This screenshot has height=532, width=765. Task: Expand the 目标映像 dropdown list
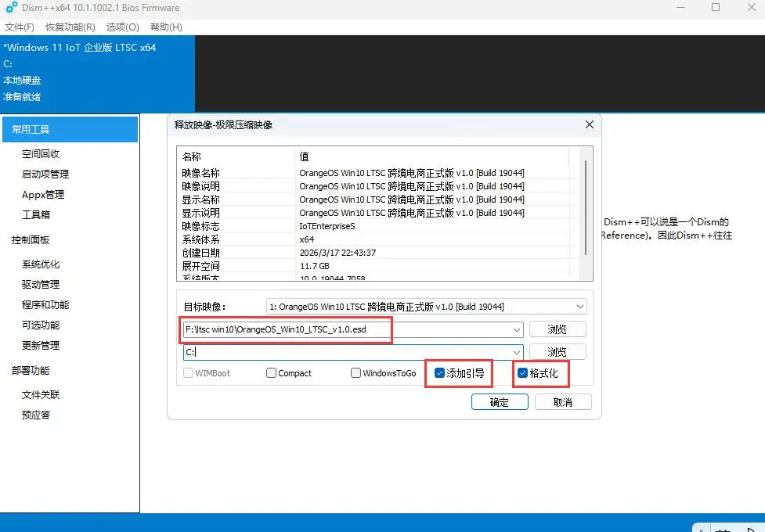click(579, 307)
